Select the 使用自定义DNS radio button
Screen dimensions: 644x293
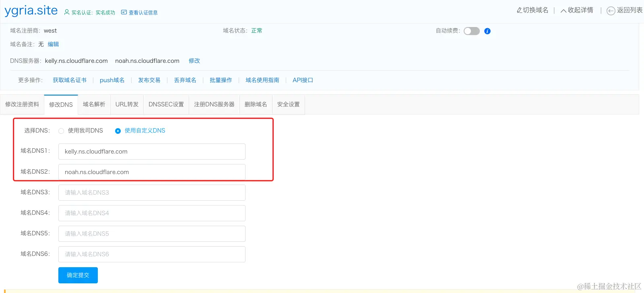(x=118, y=131)
